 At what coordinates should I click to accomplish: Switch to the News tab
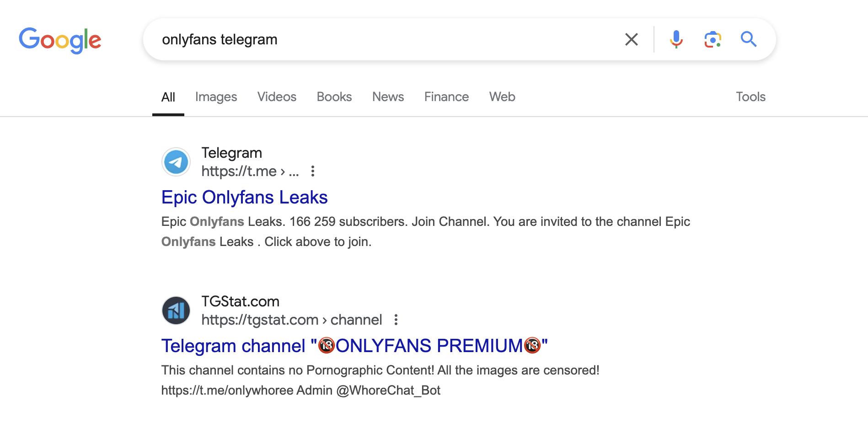pyautogui.click(x=388, y=96)
